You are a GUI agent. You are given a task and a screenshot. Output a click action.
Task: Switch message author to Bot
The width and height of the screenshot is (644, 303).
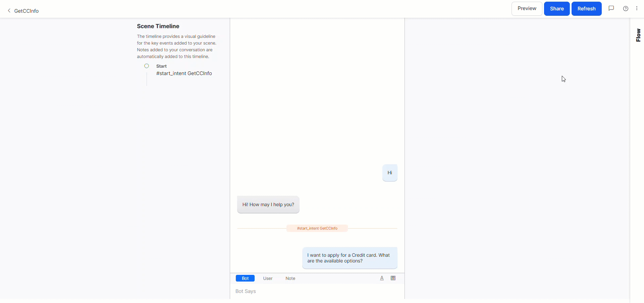(x=245, y=278)
